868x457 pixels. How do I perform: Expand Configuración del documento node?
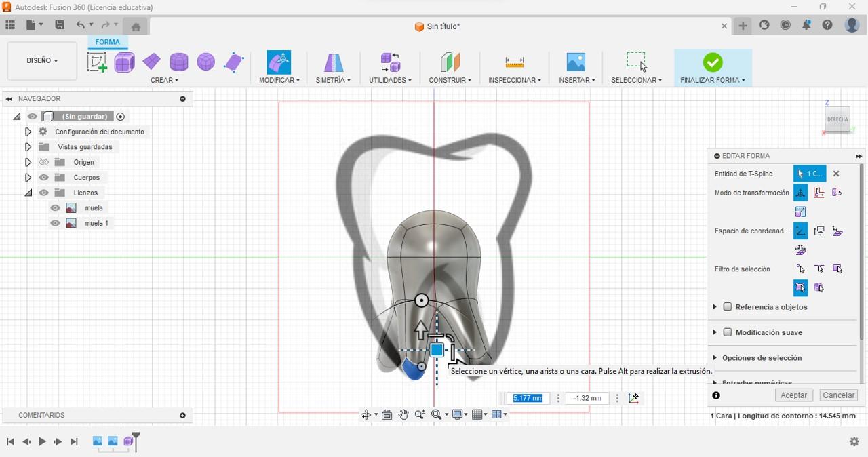pyautogui.click(x=28, y=132)
